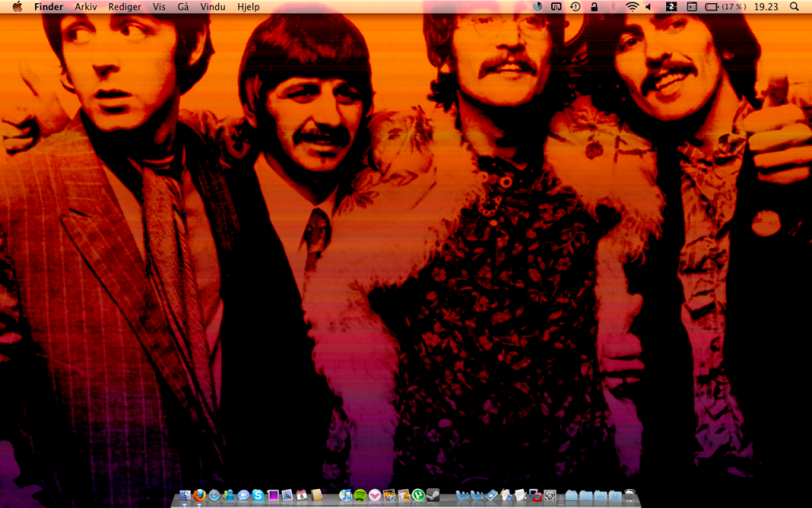Open the Finder icon in the Dock
The width and height of the screenshot is (812, 508).
click(184, 495)
